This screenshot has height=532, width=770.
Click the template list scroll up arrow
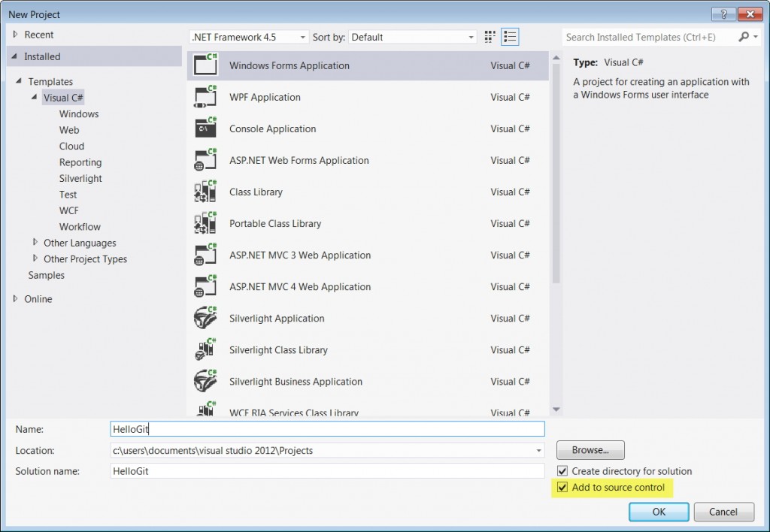(556, 58)
